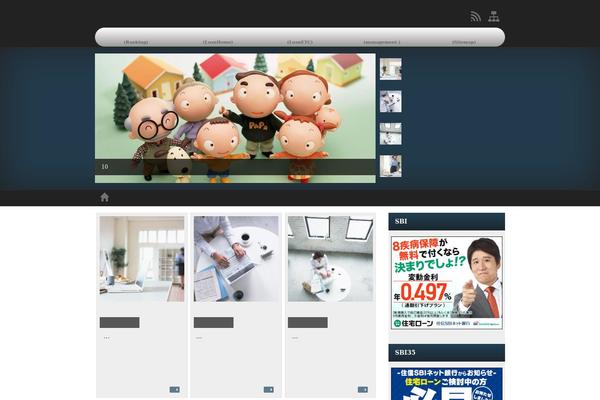
Task: Click the home breadcrumb icon
Action: tap(104, 197)
